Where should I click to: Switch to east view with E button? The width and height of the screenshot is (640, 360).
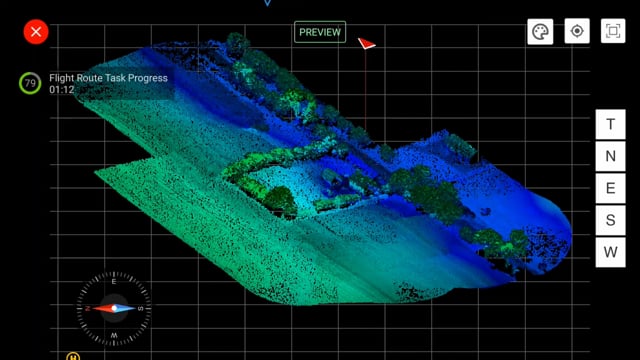611,188
